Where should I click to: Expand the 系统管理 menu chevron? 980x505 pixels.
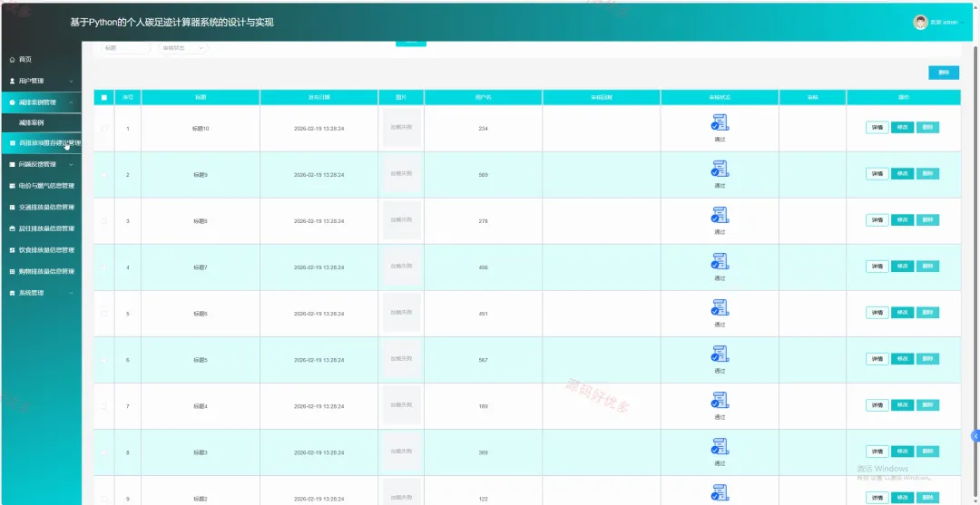tap(72, 293)
